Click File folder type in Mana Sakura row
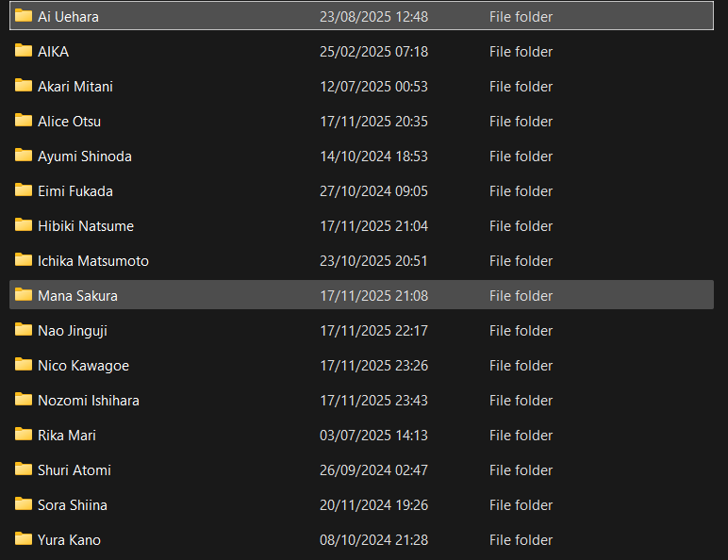 [x=521, y=296]
